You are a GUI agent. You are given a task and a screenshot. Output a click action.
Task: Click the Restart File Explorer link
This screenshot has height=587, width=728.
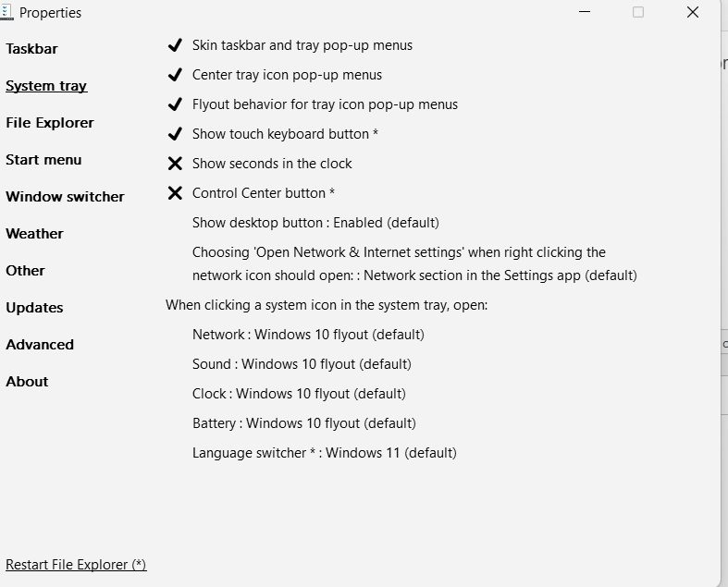coord(76,565)
